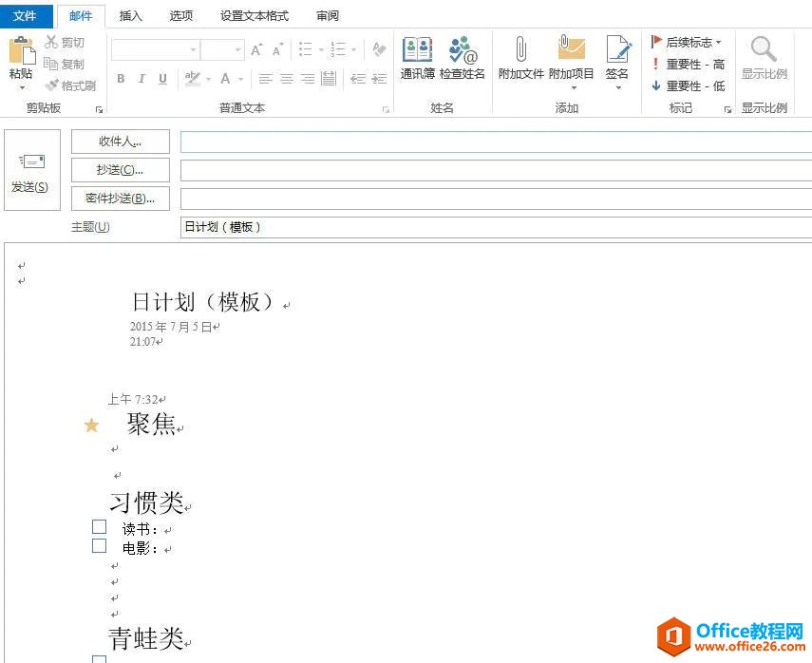
Task: Check the checkbox next to 电影
Action: coord(99,545)
